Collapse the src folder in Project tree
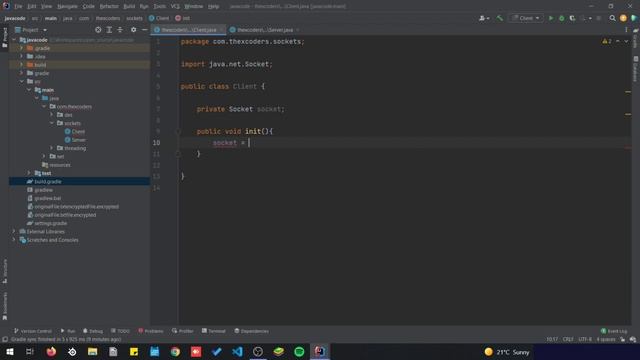The height and width of the screenshot is (360, 640). [22, 81]
